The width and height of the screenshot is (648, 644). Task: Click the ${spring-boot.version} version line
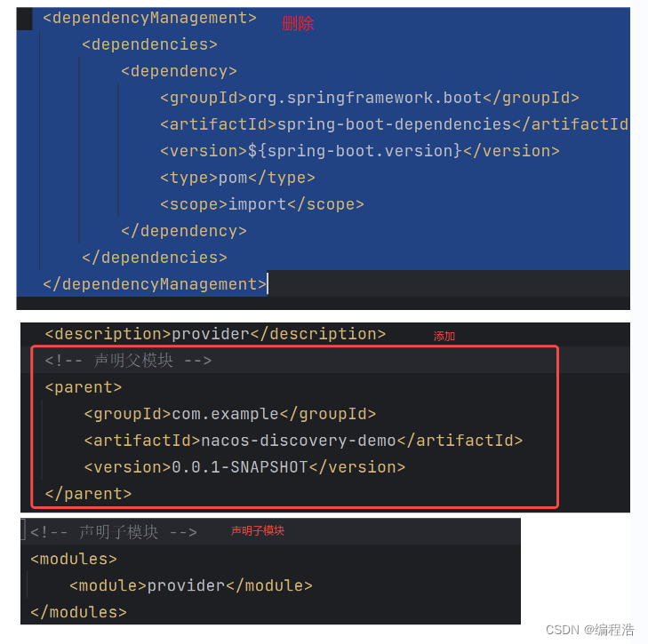tap(359, 151)
